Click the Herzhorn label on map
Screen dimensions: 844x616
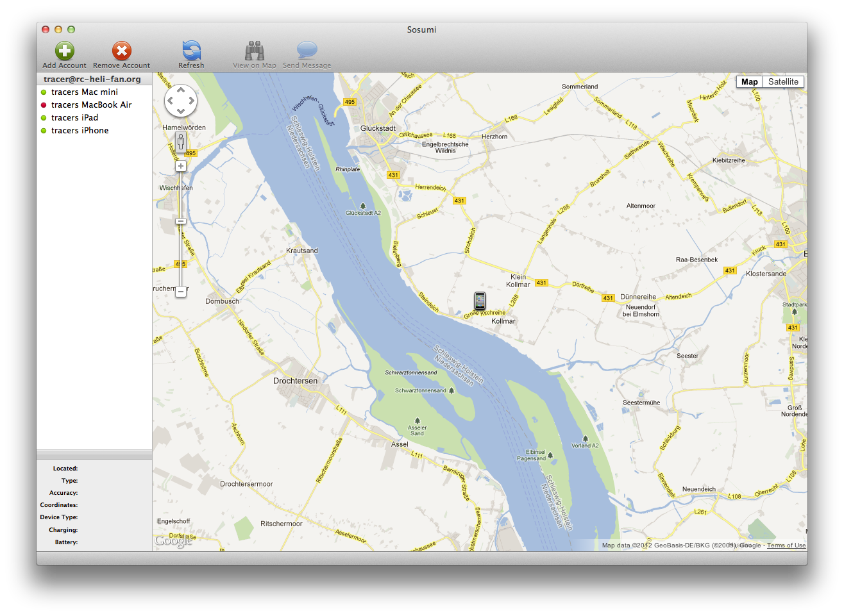coord(494,137)
